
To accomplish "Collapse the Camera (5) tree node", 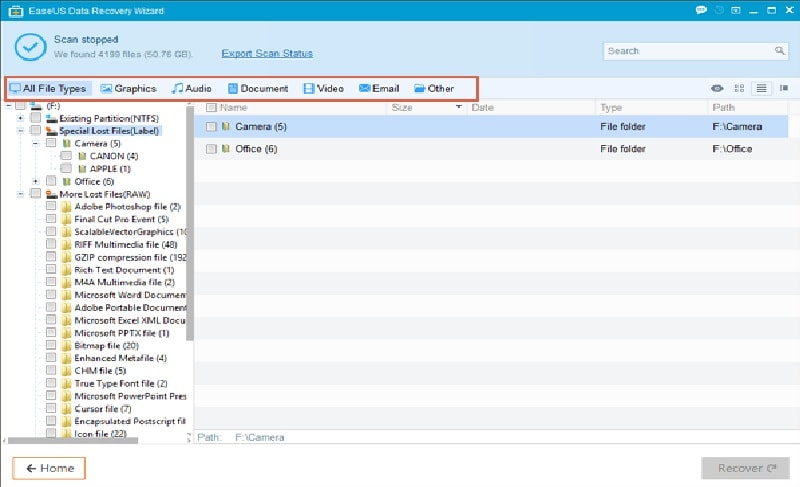I will 35,144.
